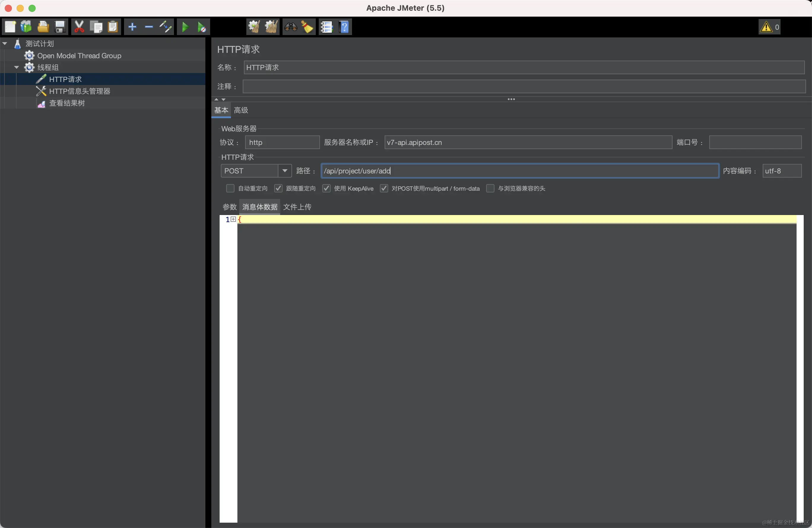
Task: Clear results with single broom gear icon
Action: pyautogui.click(x=254, y=27)
